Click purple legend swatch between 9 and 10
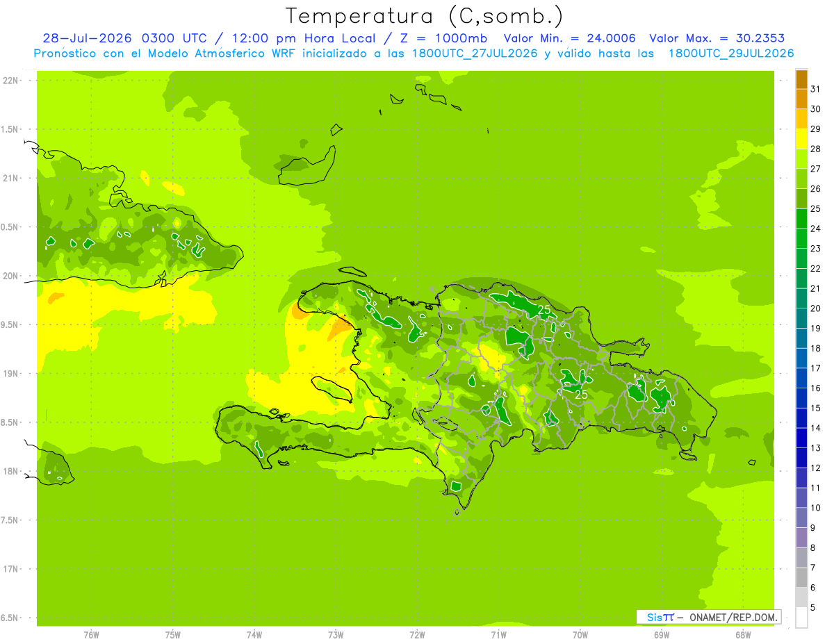The width and height of the screenshot is (834, 644). point(801,518)
